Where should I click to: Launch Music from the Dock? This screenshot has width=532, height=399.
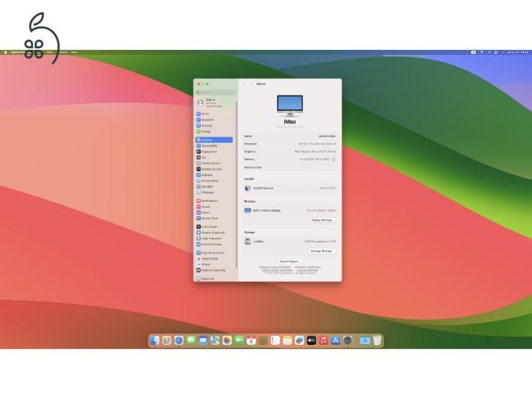[x=323, y=340]
